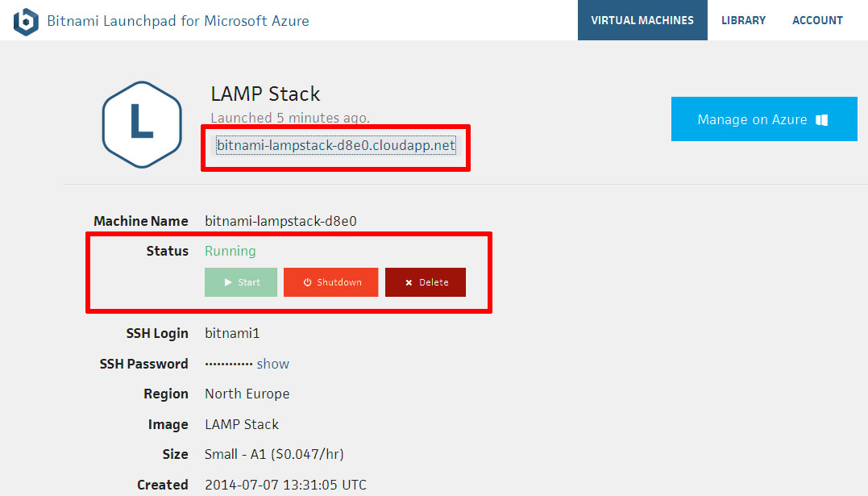Screen dimensions: 868x496
Task: Switch to the Library tab
Action: tap(743, 20)
